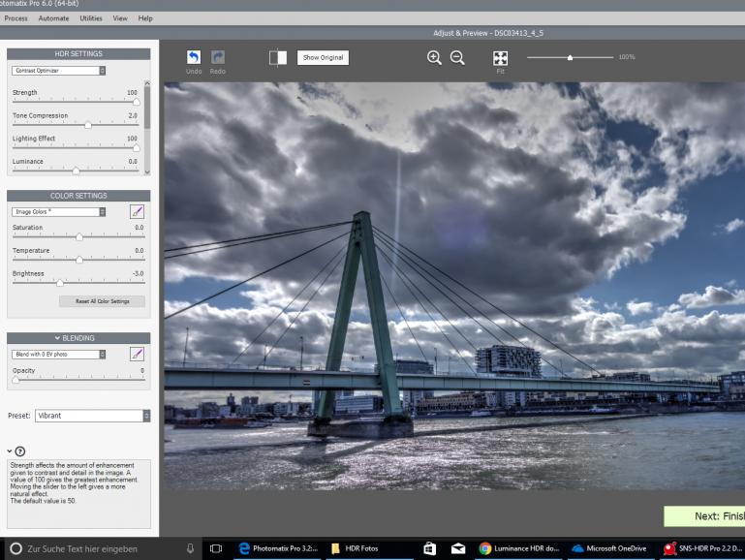Click Reset All Color Settings button
Image resolution: width=745 pixels, height=560 pixels.
coord(102,301)
